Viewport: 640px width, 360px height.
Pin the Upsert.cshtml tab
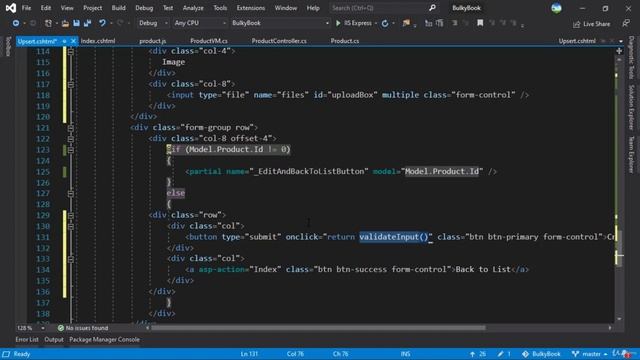64,41
